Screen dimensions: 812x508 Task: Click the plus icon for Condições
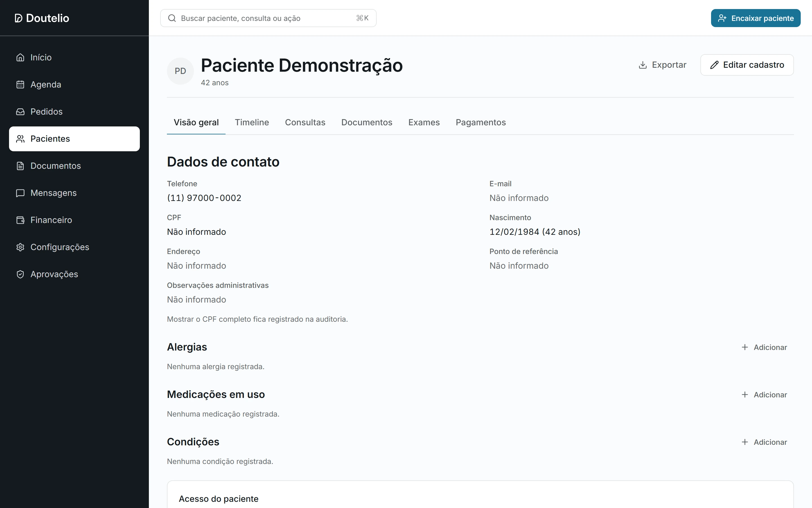[745, 442]
